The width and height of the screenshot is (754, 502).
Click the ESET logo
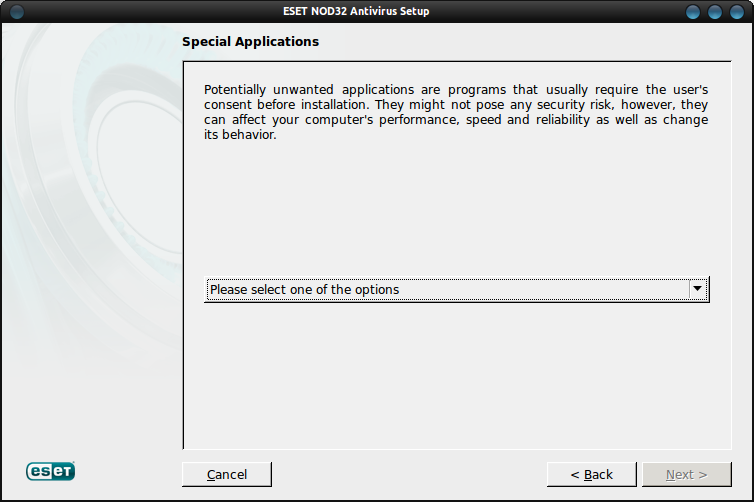(x=50, y=471)
